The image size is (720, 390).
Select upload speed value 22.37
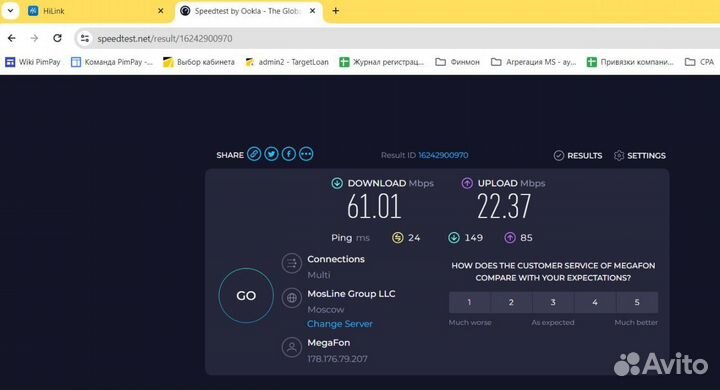[504, 206]
